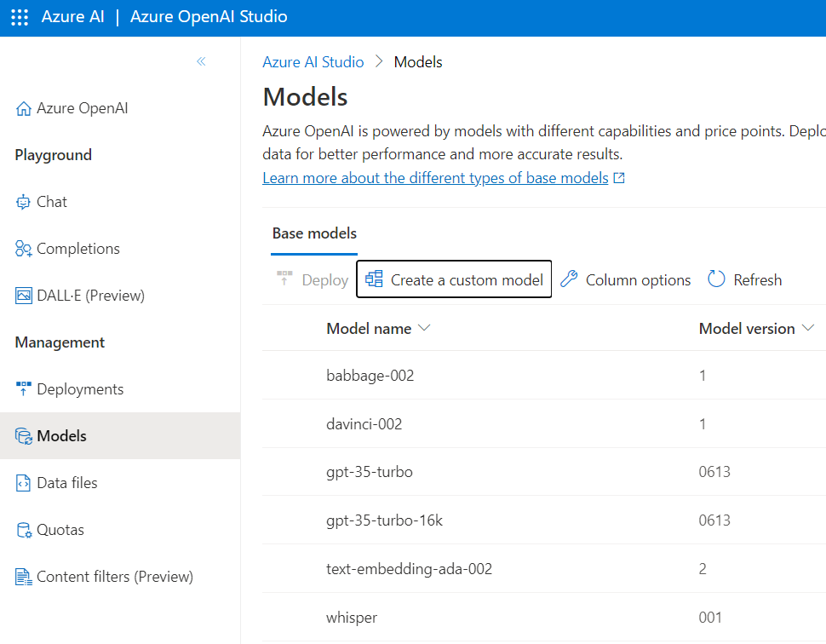Click Create a custom model button
826x644 pixels.
[x=454, y=279]
